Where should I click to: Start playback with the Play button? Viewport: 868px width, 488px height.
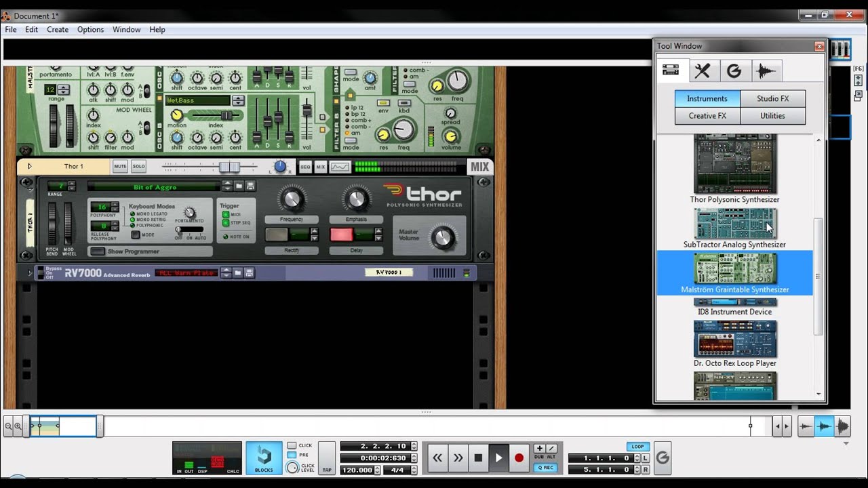point(498,457)
